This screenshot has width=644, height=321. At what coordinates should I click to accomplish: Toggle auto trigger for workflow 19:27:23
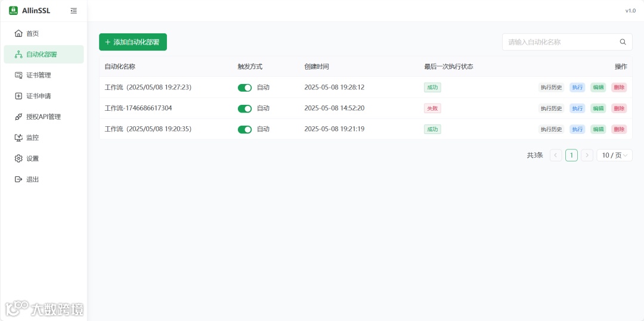[x=245, y=88]
